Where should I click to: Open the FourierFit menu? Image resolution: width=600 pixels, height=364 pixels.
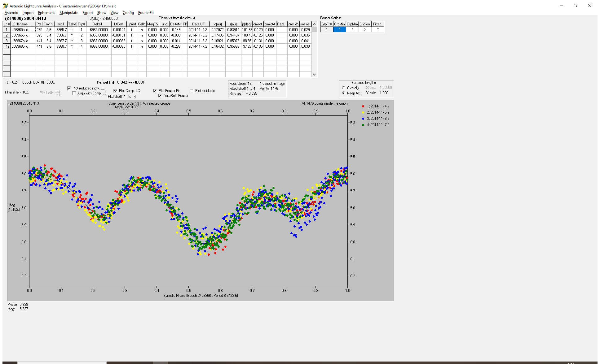146,13
